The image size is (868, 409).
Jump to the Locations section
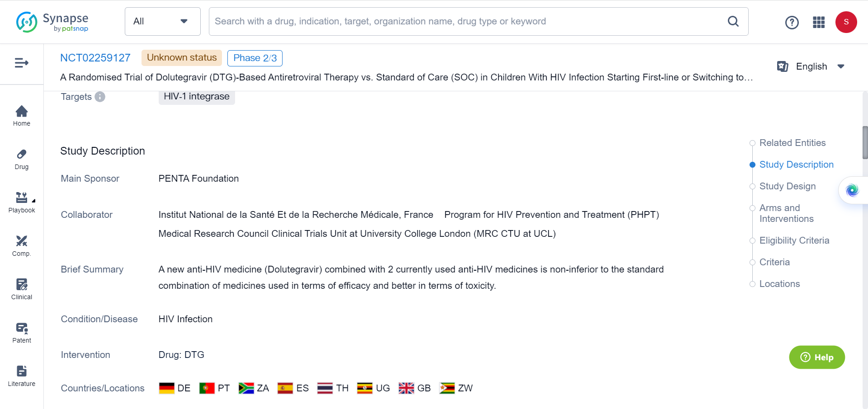(x=779, y=284)
